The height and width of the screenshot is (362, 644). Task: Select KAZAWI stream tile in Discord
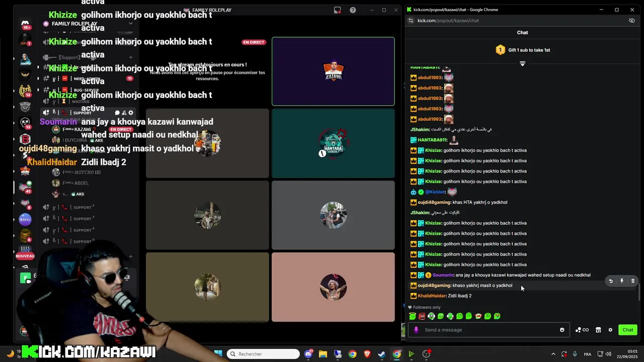coord(333,71)
